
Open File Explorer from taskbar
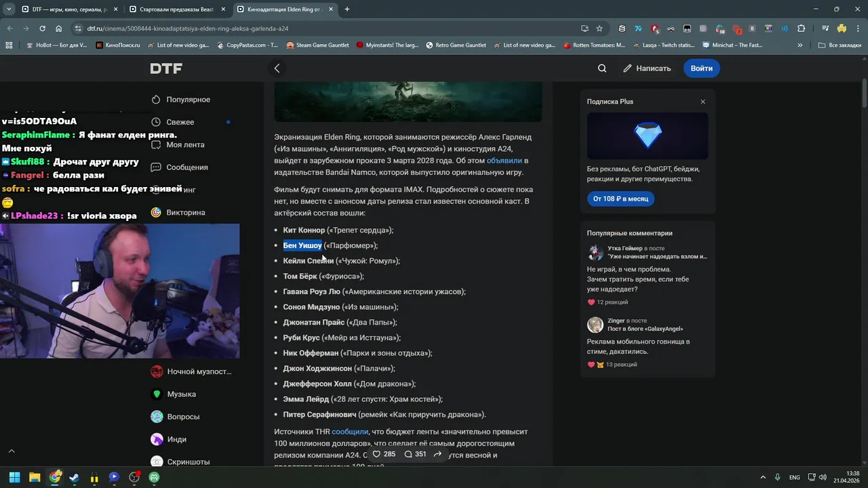click(35, 477)
